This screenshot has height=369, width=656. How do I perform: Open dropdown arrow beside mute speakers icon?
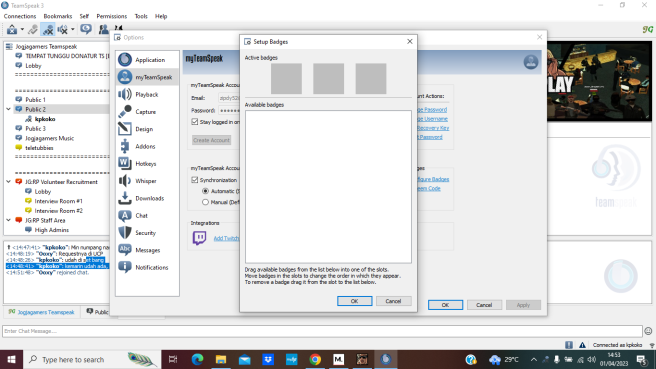click(x=72, y=30)
